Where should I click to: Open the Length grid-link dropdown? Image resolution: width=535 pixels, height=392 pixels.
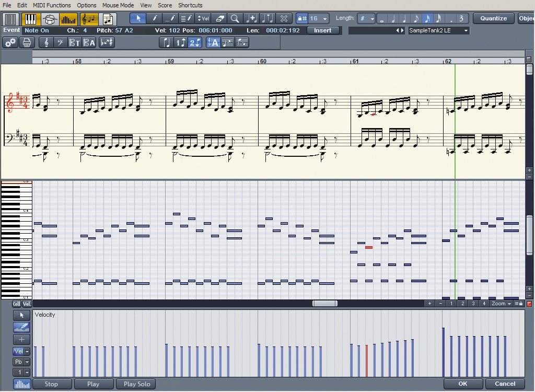366,18
